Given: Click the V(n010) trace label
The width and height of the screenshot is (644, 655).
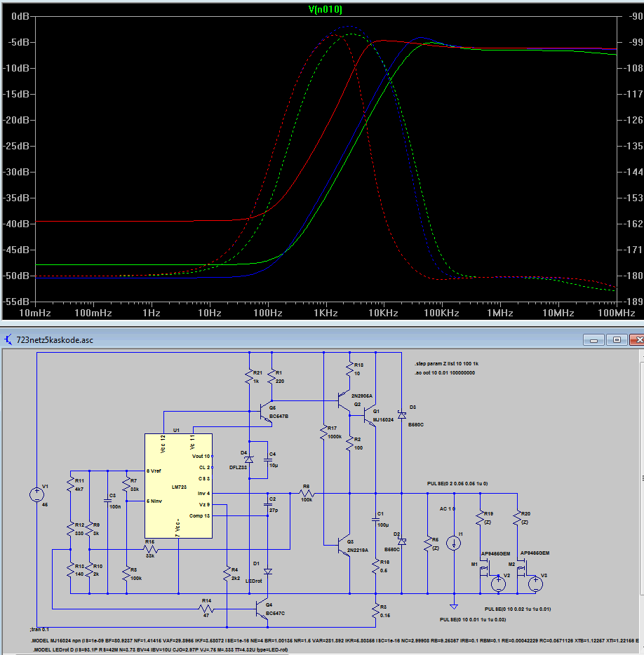Looking at the screenshot, I should click(325, 9).
